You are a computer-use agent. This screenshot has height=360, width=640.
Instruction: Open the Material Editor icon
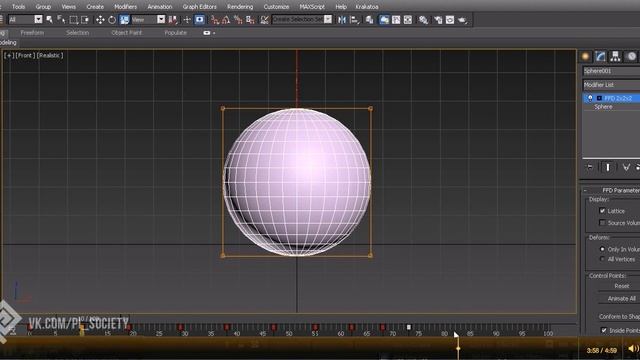tap(423, 20)
